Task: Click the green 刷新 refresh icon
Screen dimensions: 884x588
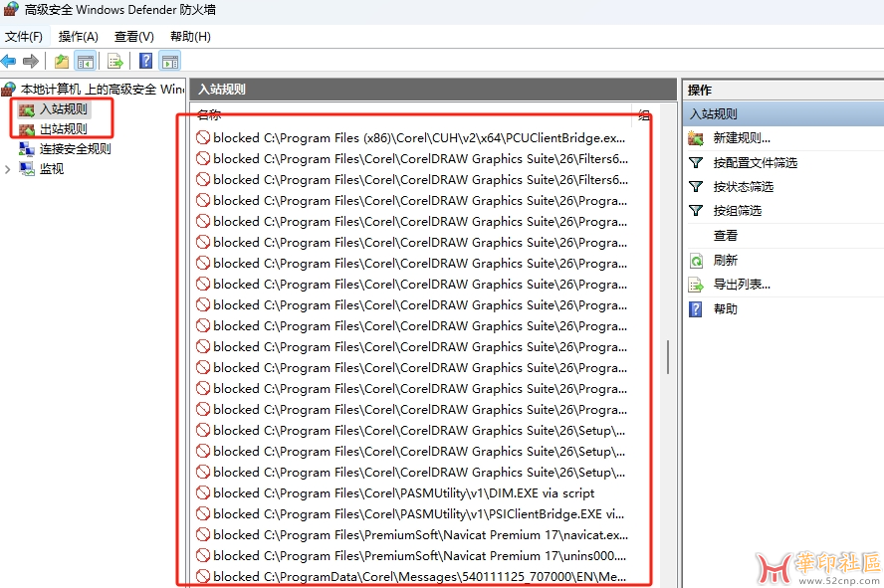Action: point(696,261)
